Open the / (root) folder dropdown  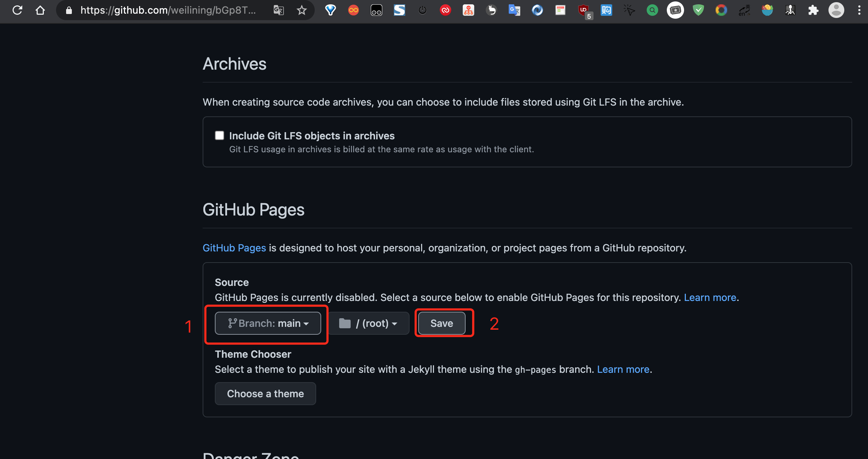click(x=369, y=323)
